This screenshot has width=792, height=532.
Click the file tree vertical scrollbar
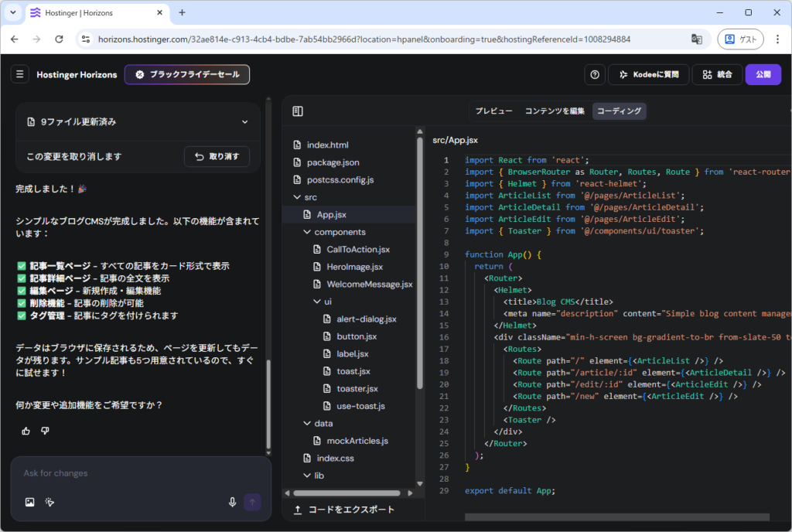click(x=420, y=263)
